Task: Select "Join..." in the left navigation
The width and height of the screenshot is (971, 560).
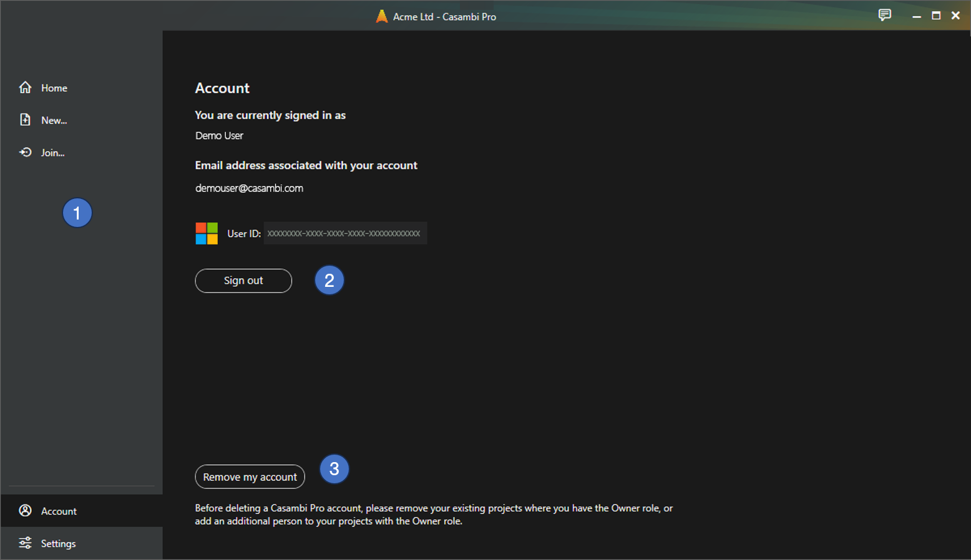Action: point(52,152)
